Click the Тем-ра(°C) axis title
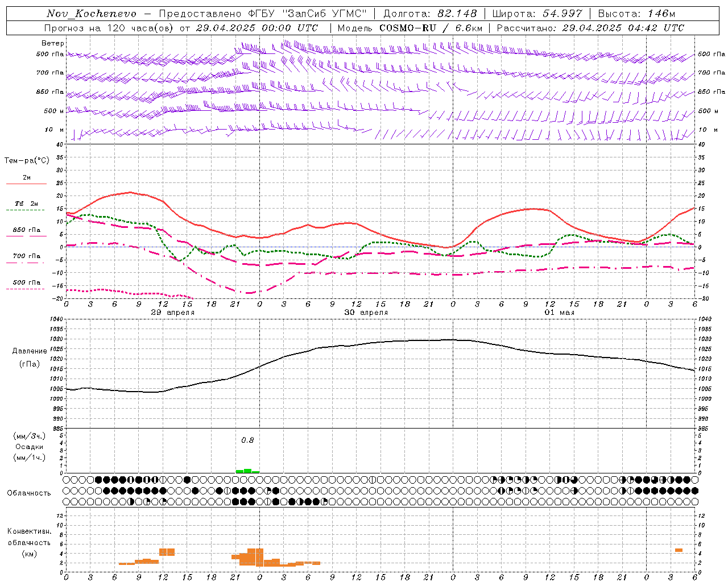 tap(27, 160)
